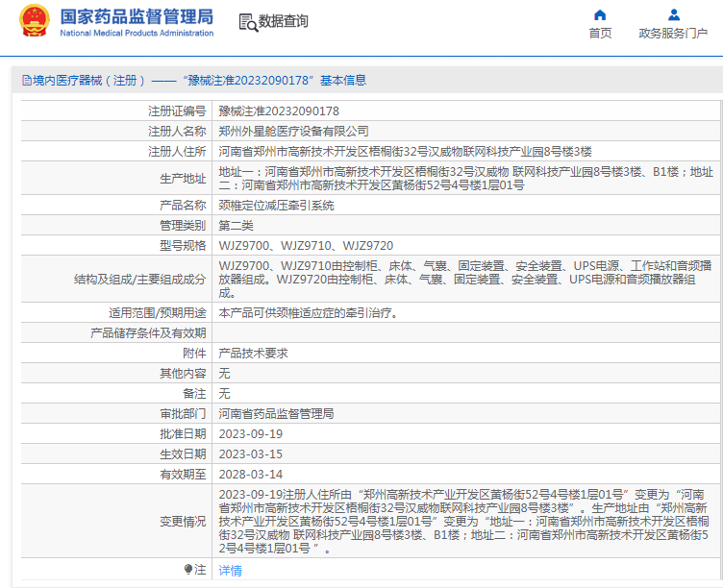This screenshot has width=723, height=588.
Task: Click effective date 2023-03-15
Action: [250, 454]
